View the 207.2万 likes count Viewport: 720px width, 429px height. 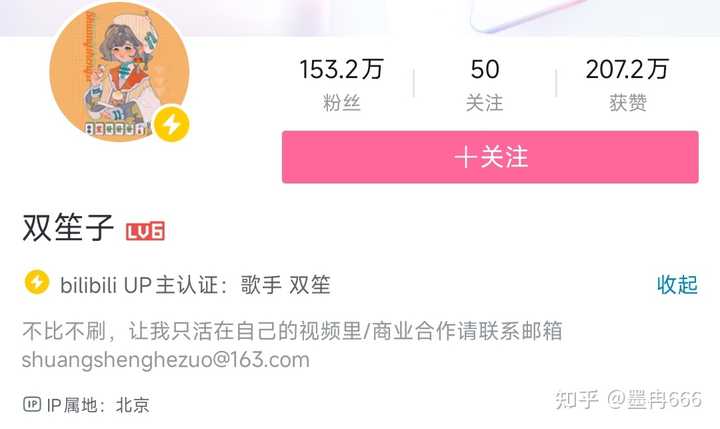click(x=627, y=69)
